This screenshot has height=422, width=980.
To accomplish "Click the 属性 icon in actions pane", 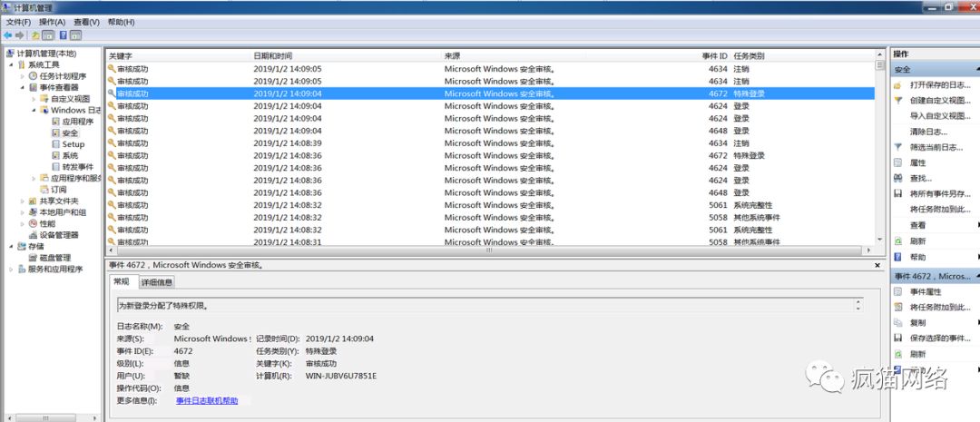I will pos(898,162).
